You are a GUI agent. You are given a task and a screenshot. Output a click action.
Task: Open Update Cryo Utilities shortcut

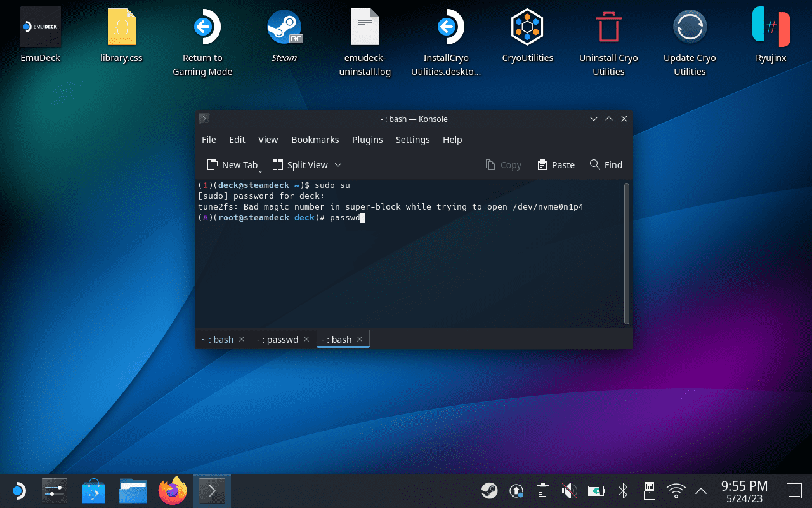[690, 42]
